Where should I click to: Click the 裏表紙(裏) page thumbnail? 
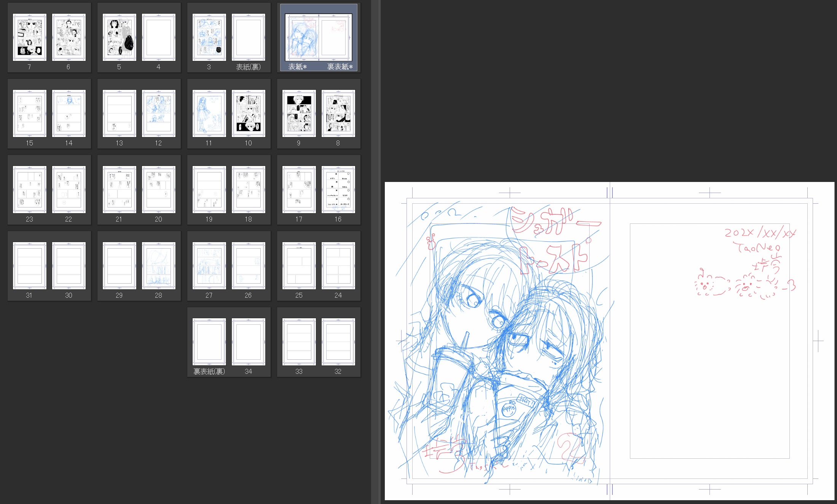(x=209, y=342)
